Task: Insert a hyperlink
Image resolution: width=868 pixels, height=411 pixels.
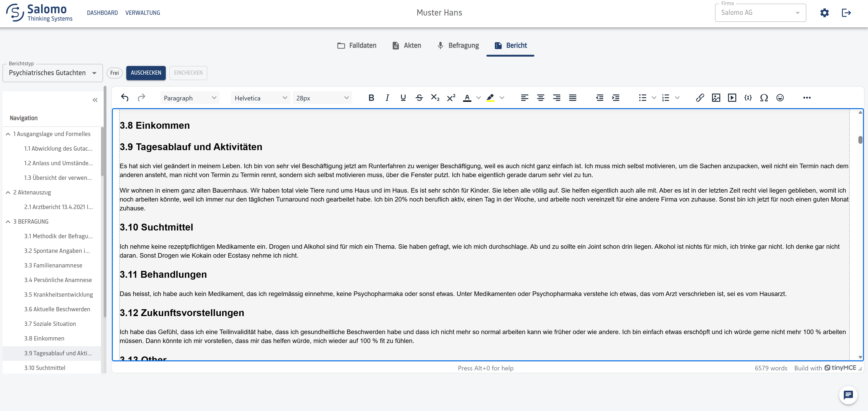Action: 700,98
